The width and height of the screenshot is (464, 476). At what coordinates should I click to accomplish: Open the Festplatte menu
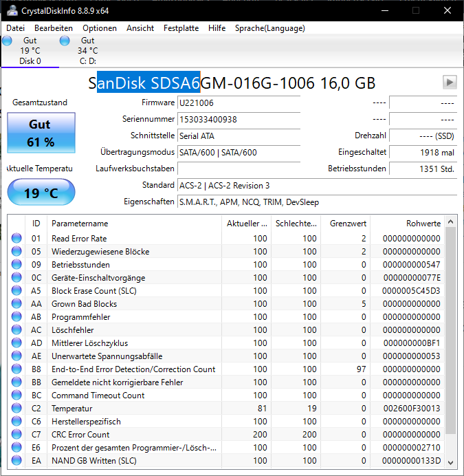[181, 28]
